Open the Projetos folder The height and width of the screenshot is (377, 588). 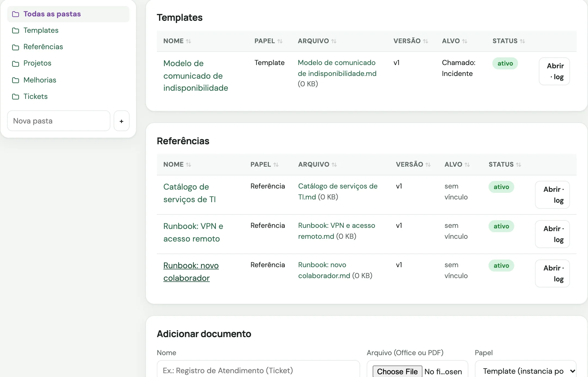coord(37,63)
